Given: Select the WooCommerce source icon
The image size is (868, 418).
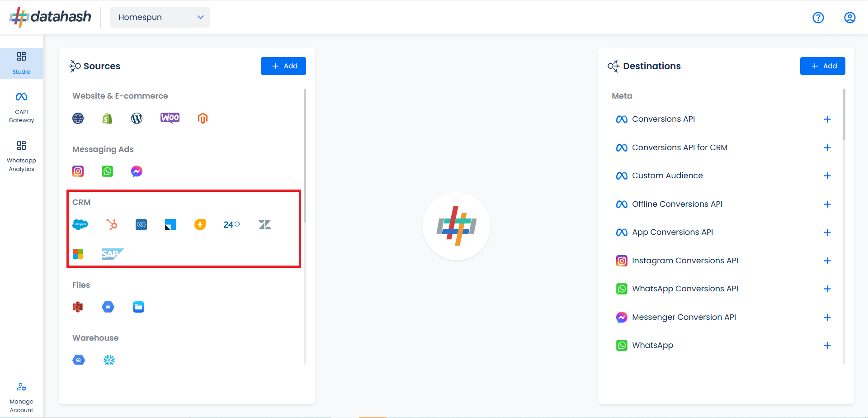Looking at the screenshot, I should (170, 118).
